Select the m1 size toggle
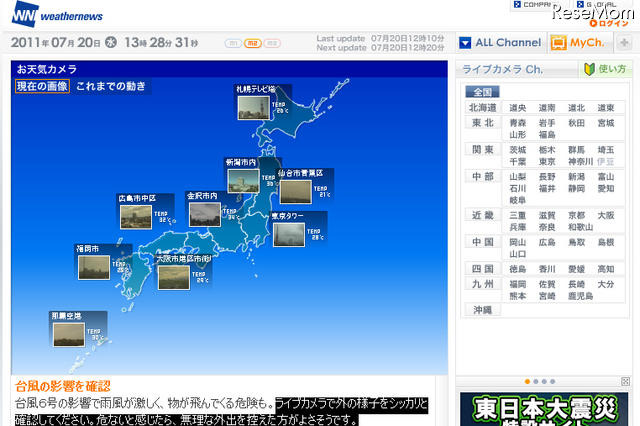 (x=233, y=43)
